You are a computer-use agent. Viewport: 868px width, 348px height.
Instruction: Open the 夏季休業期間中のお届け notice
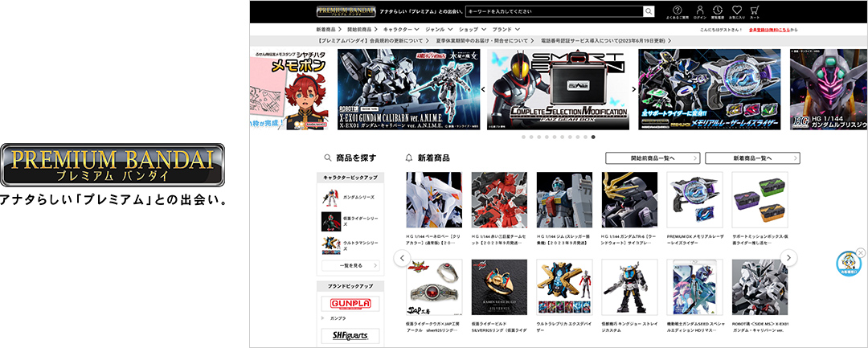click(485, 41)
